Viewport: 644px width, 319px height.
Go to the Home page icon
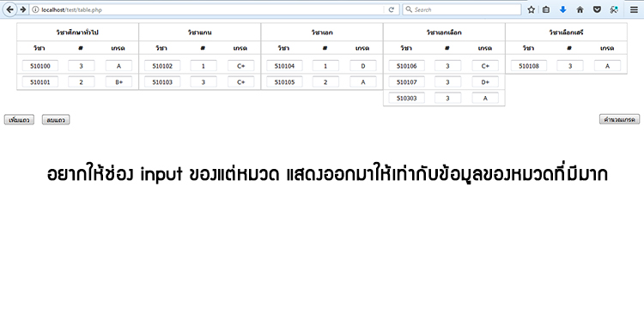click(x=580, y=9)
